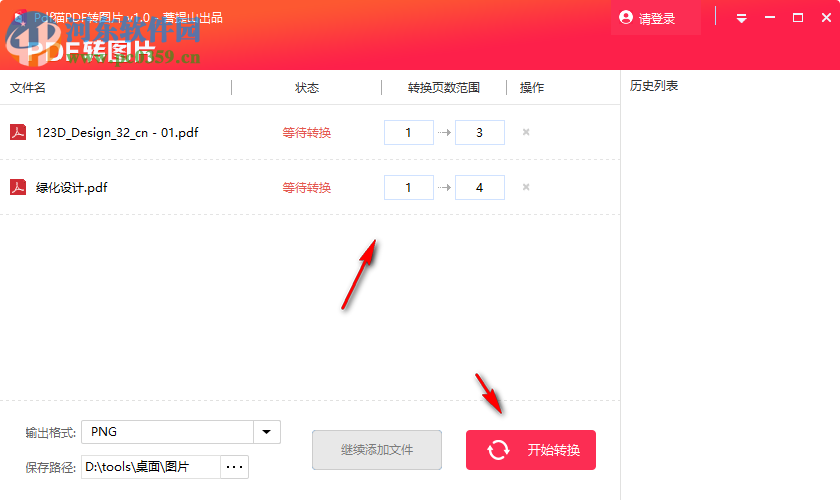The image size is (840, 500).
Task: Click the 转换页数范围 column header
Action: point(444,88)
